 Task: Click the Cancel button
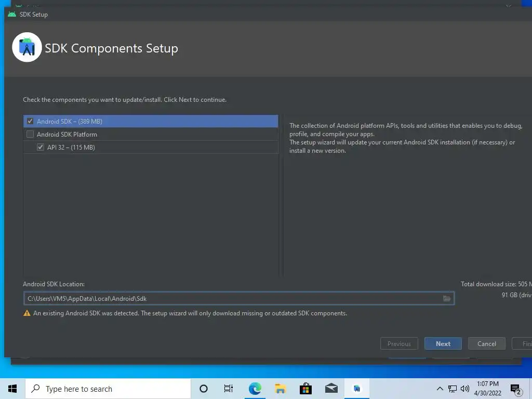tap(486, 343)
